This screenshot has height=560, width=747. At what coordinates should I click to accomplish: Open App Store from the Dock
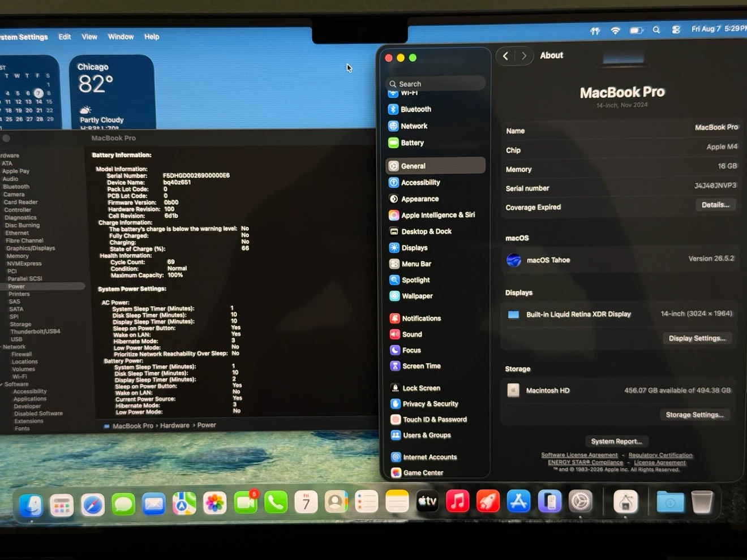tap(518, 501)
